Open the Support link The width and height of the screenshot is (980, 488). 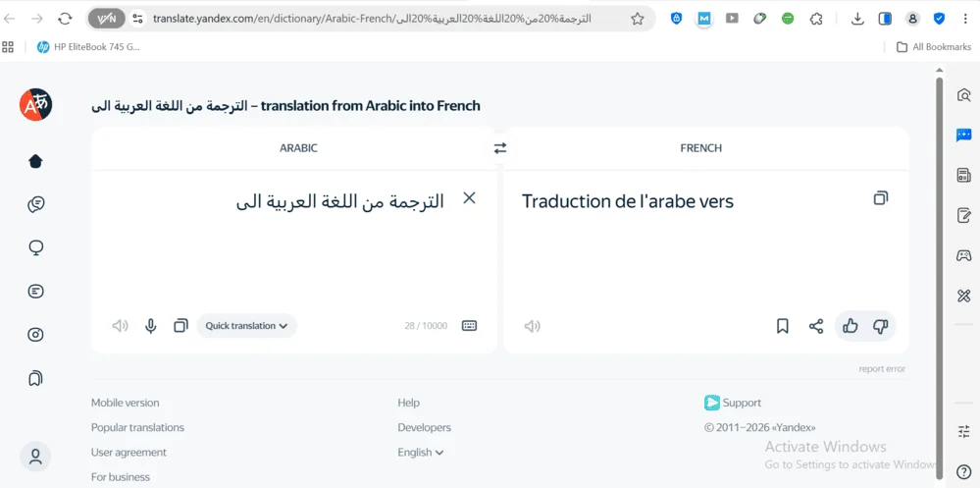pyautogui.click(x=733, y=403)
